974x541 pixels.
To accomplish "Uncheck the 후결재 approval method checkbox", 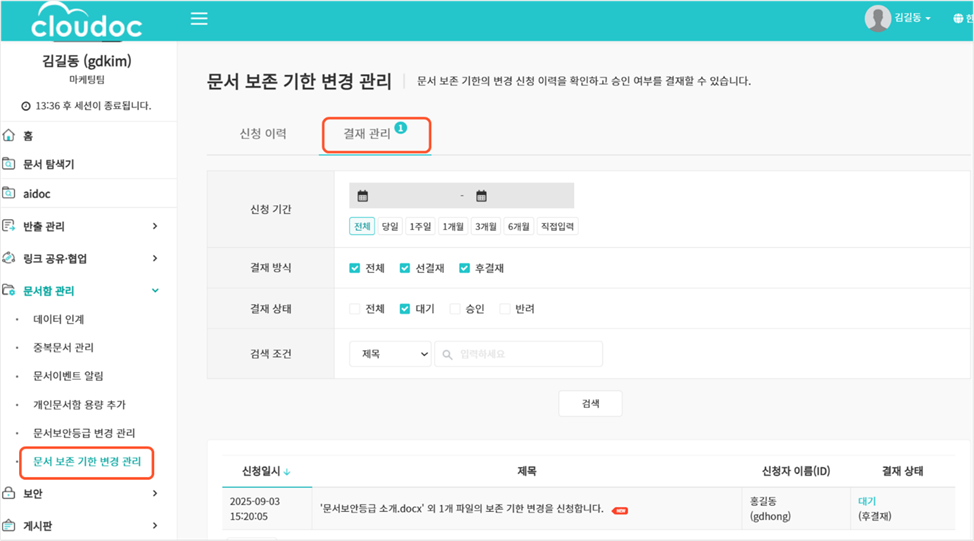I will click(465, 268).
